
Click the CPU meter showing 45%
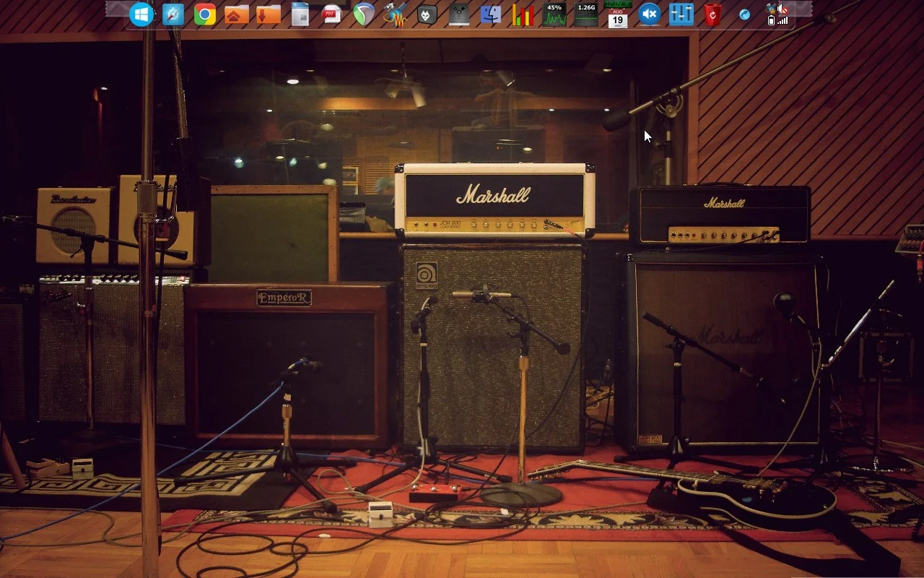pos(554,14)
